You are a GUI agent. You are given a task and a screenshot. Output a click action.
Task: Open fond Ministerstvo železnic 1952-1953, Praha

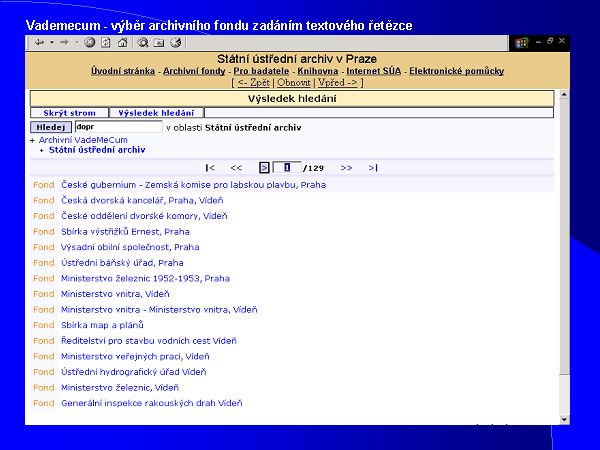[145, 278]
